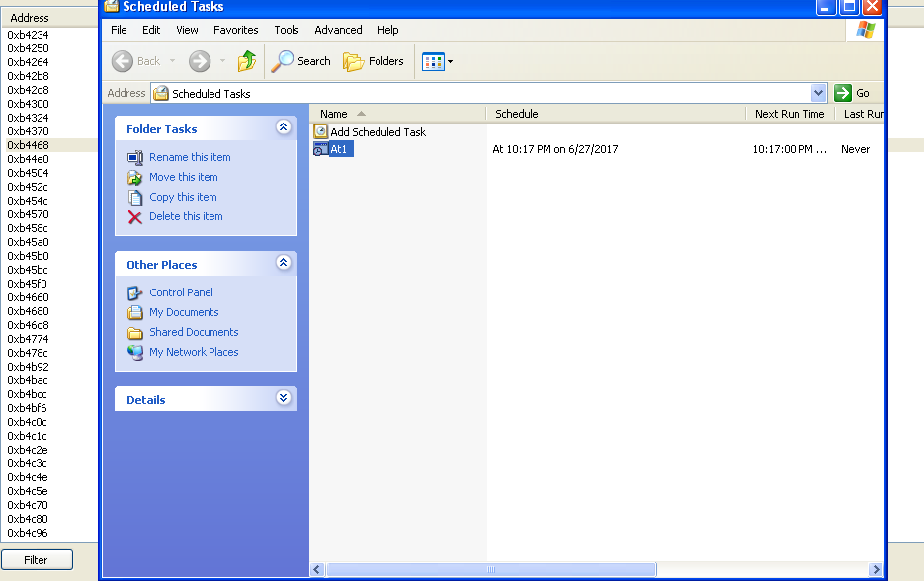Click the Copy this item link
The image size is (924, 581).
(183, 197)
